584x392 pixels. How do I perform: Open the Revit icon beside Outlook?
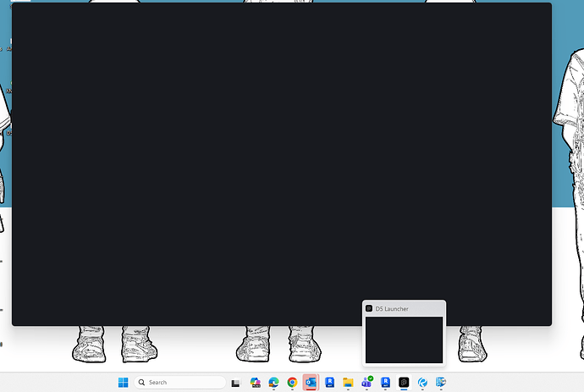(329, 383)
